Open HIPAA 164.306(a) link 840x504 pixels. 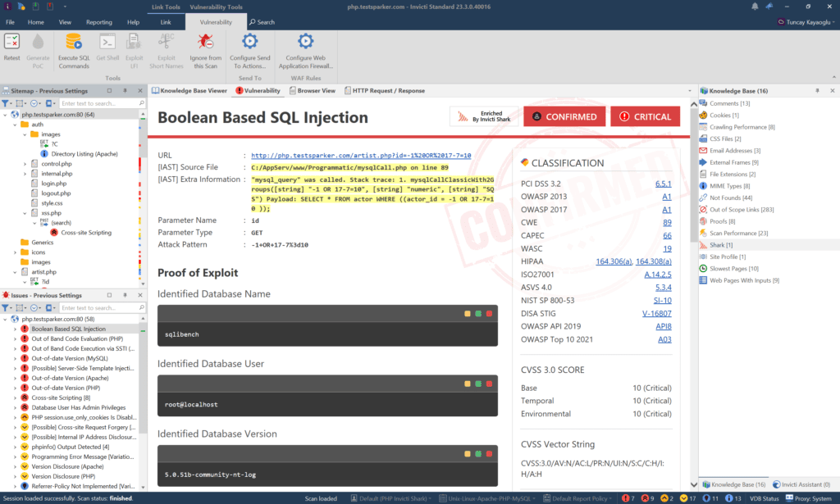pyautogui.click(x=614, y=261)
